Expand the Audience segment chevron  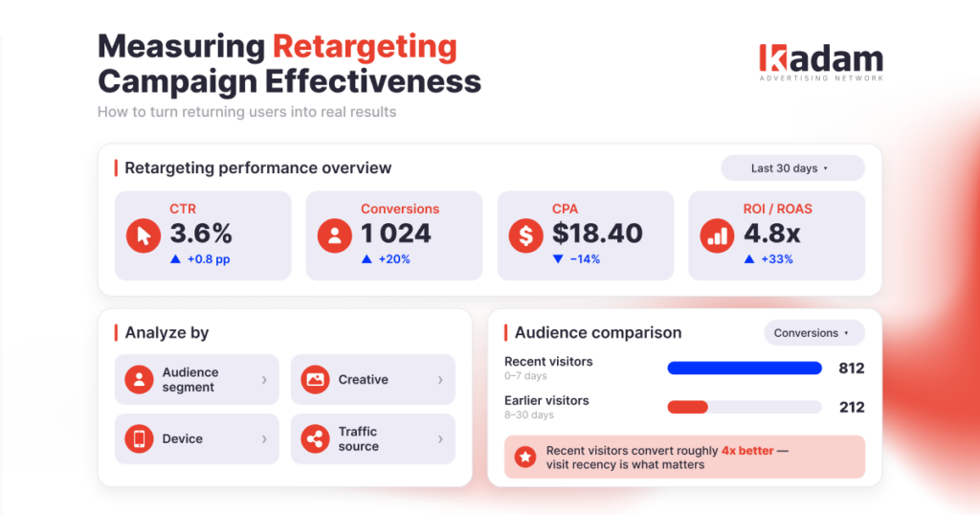point(264,379)
